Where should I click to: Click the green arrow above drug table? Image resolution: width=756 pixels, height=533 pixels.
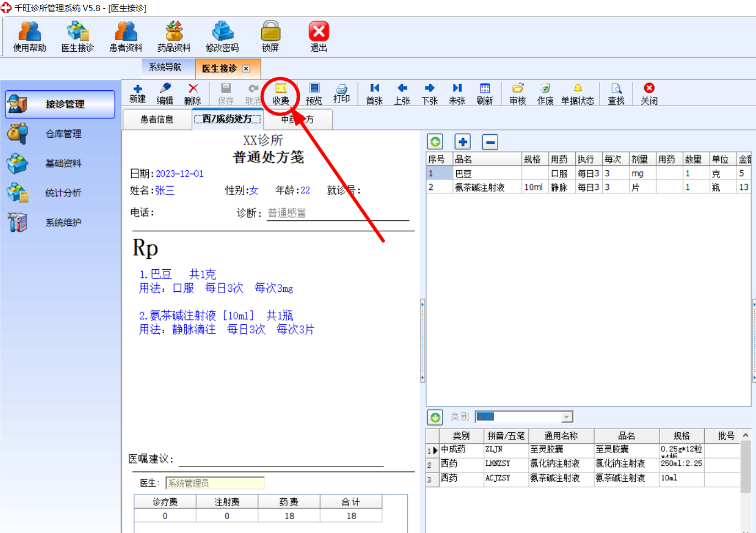435,142
